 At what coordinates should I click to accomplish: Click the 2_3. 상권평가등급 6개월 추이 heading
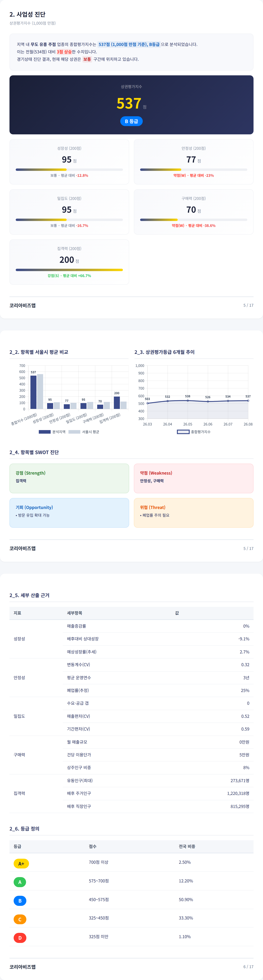(x=165, y=352)
